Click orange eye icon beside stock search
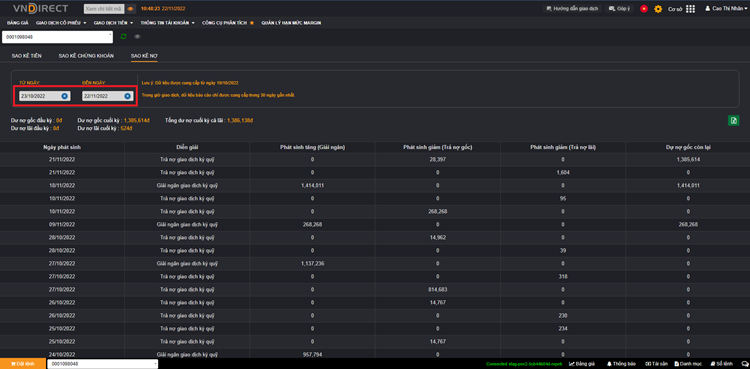750x369 pixels. point(131,9)
